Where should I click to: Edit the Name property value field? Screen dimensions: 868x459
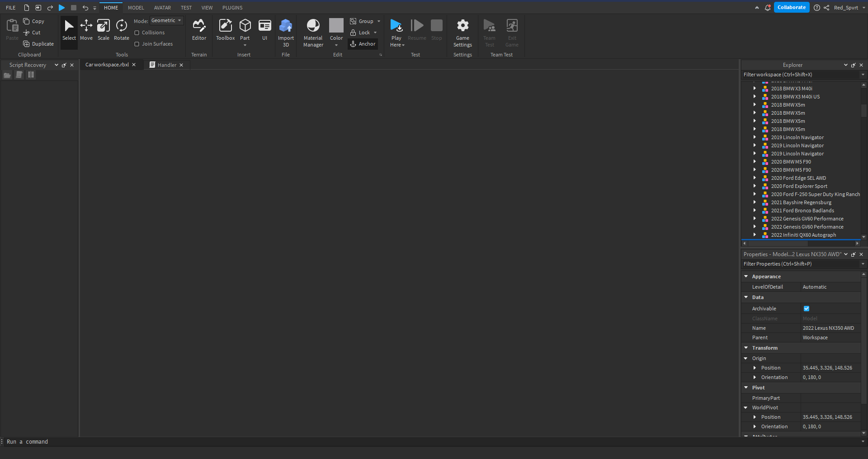(830, 328)
